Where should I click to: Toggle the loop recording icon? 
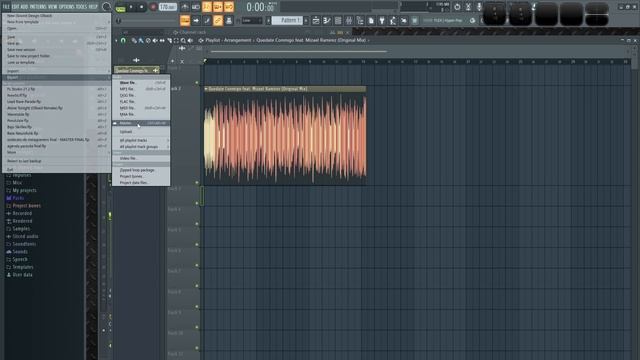(x=229, y=7)
